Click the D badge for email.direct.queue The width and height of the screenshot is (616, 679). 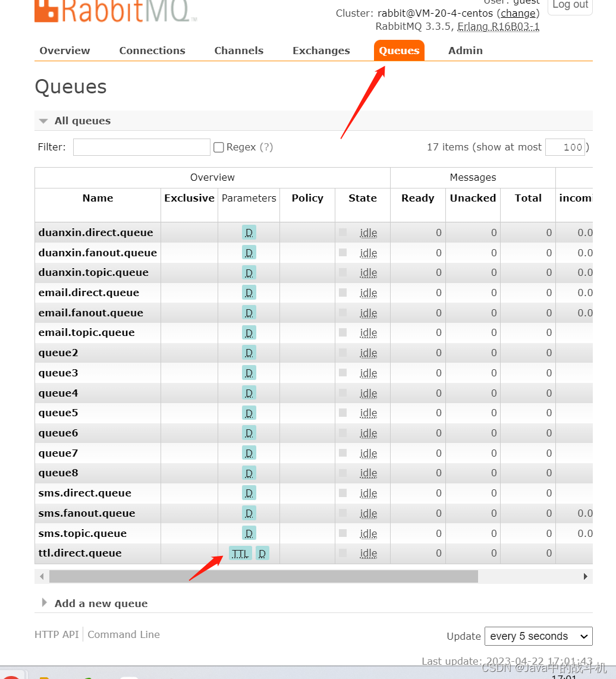click(249, 293)
